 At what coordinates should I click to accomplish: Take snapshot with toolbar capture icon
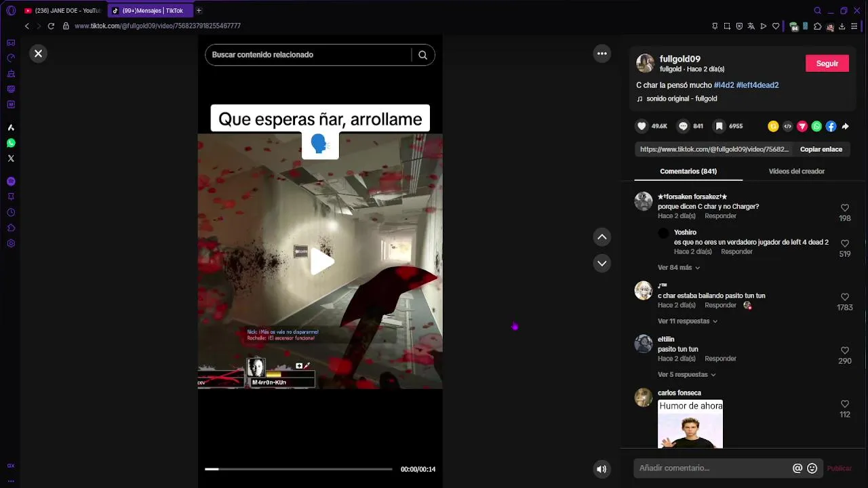(727, 26)
